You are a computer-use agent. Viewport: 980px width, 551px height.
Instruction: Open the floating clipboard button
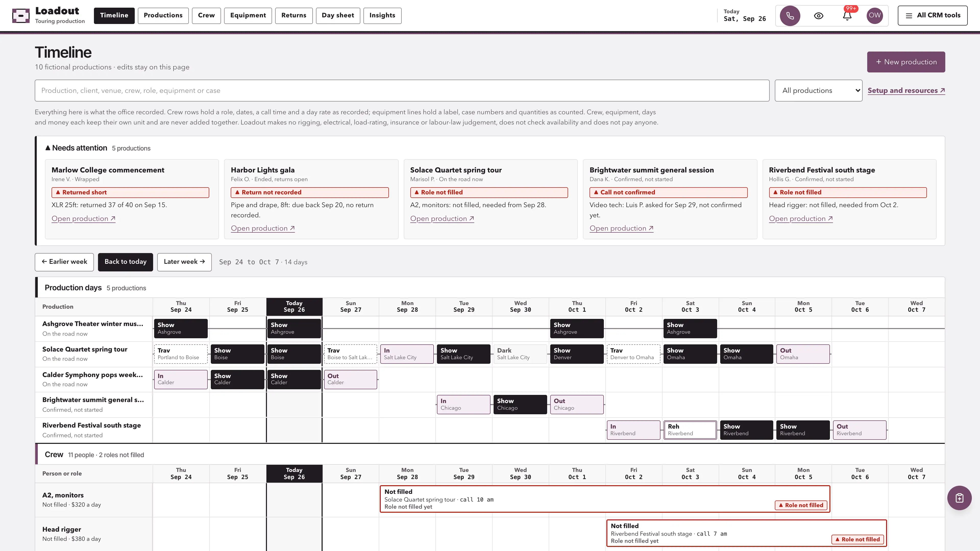pos(959,498)
